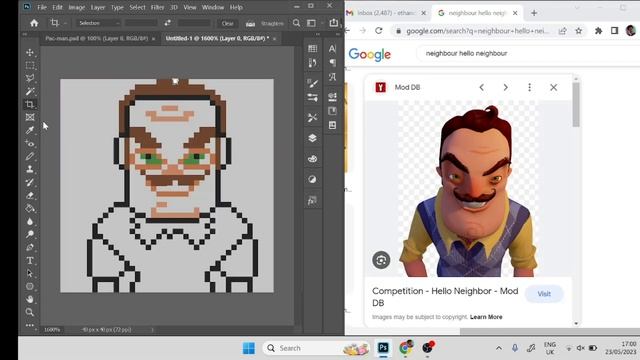Select the Pencil drawing tool

click(30, 156)
